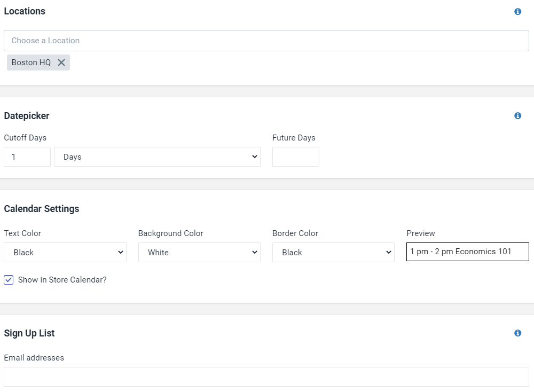
Task: Click the Datepicker section info icon
Action: click(x=517, y=116)
